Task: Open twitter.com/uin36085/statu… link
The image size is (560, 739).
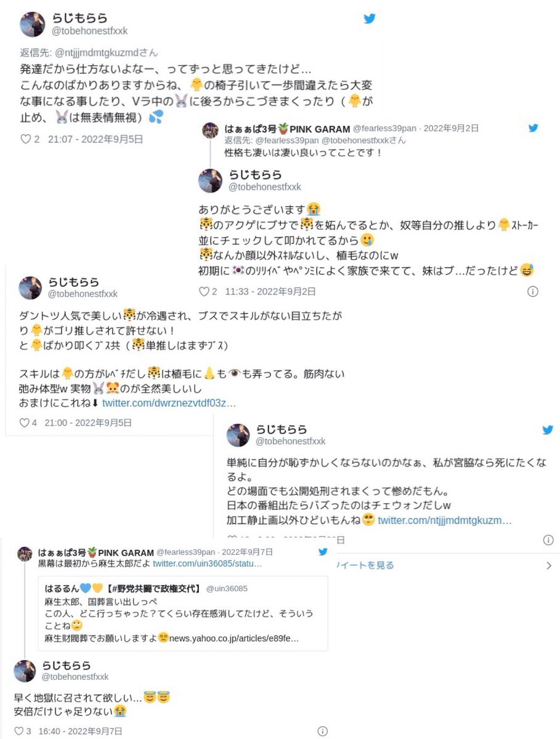Action: [208, 563]
